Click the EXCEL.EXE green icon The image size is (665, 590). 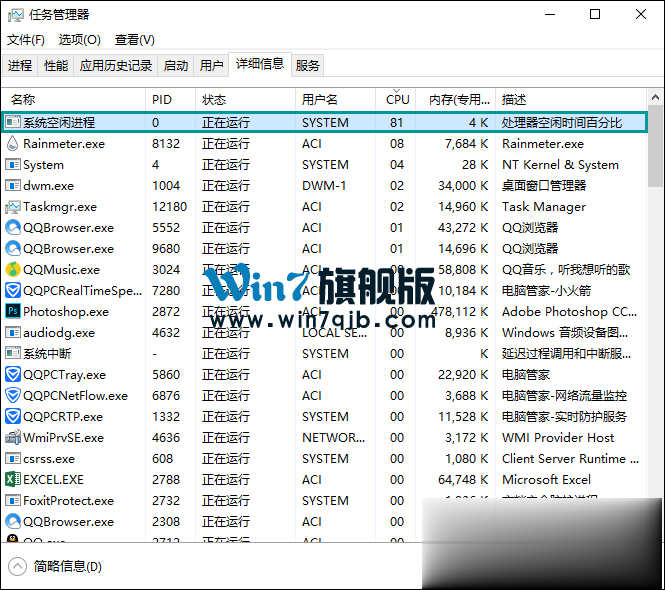coord(13,480)
